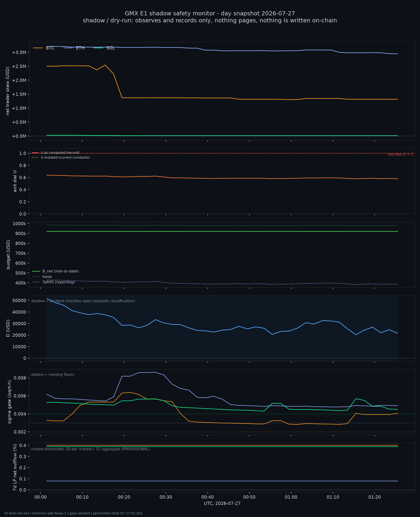The image size is (420, 517).
Task: Click the '01:10' time tick label
Action: pos(333,497)
